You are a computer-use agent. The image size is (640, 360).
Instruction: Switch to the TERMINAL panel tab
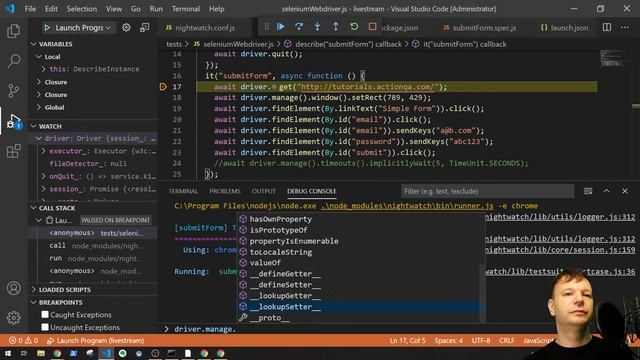183,191
